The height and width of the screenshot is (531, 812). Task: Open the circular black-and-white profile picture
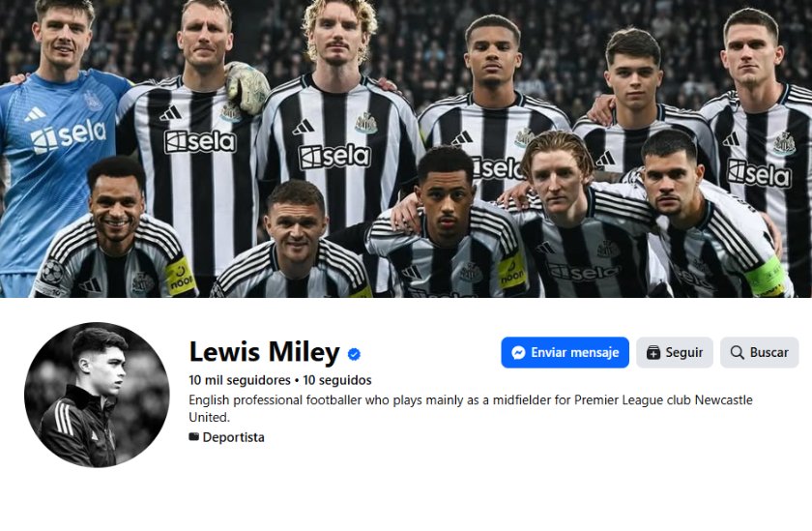coord(97,395)
